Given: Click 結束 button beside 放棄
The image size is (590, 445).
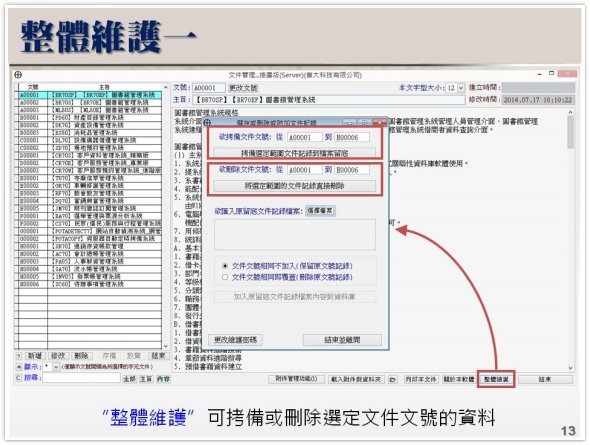Looking at the screenshot, I should [158, 355].
